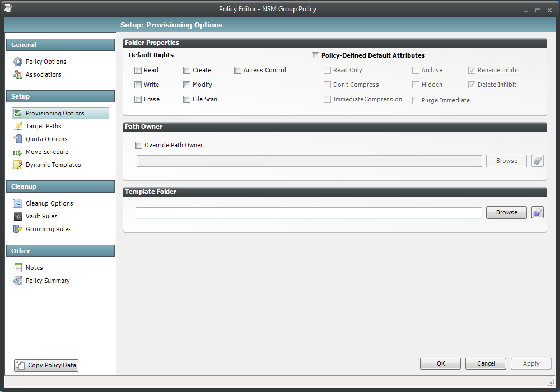
Task: Click the Path Owner text field
Action: [x=309, y=161]
